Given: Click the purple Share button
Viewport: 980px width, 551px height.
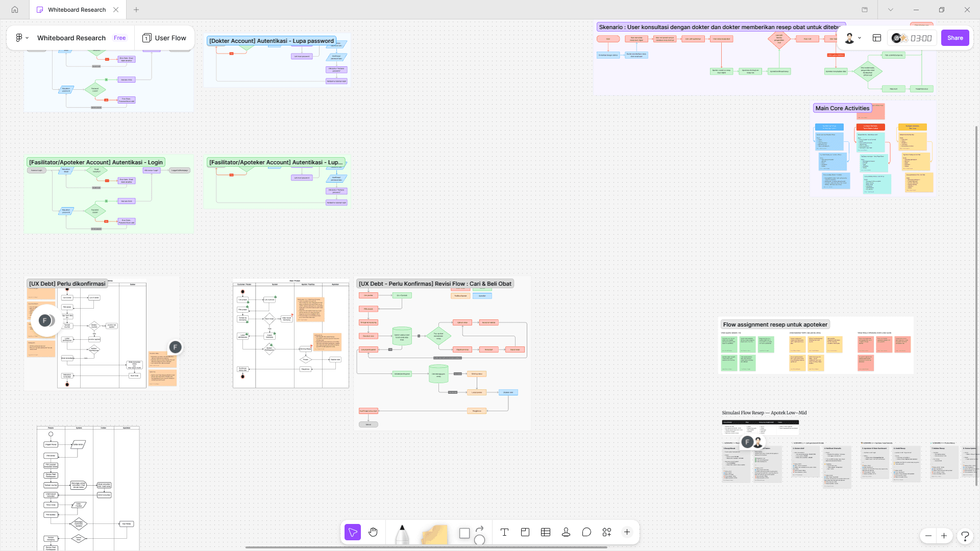Looking at the screenshot, I should (954, 38).
